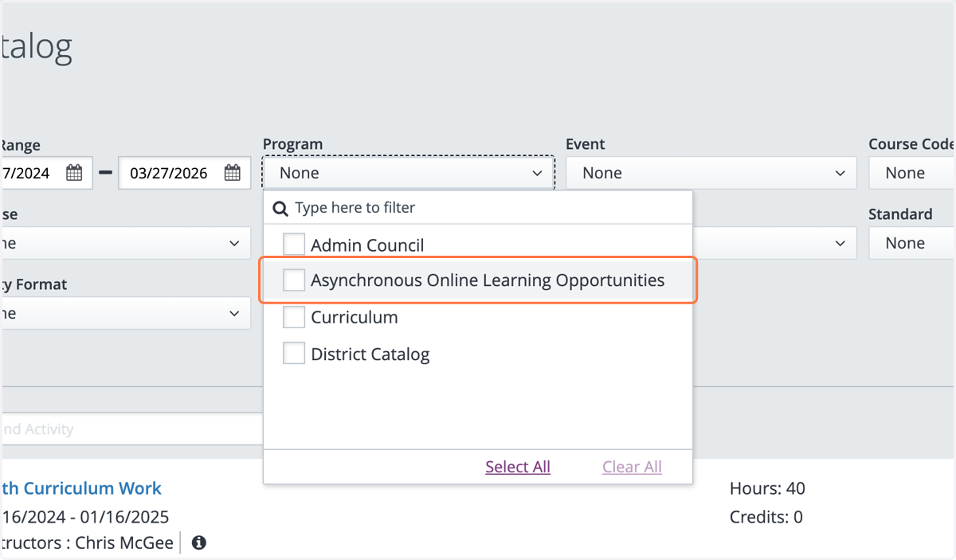The image size is (956, 560).
Task: Open calendar picker for start date
Action: 74,173
